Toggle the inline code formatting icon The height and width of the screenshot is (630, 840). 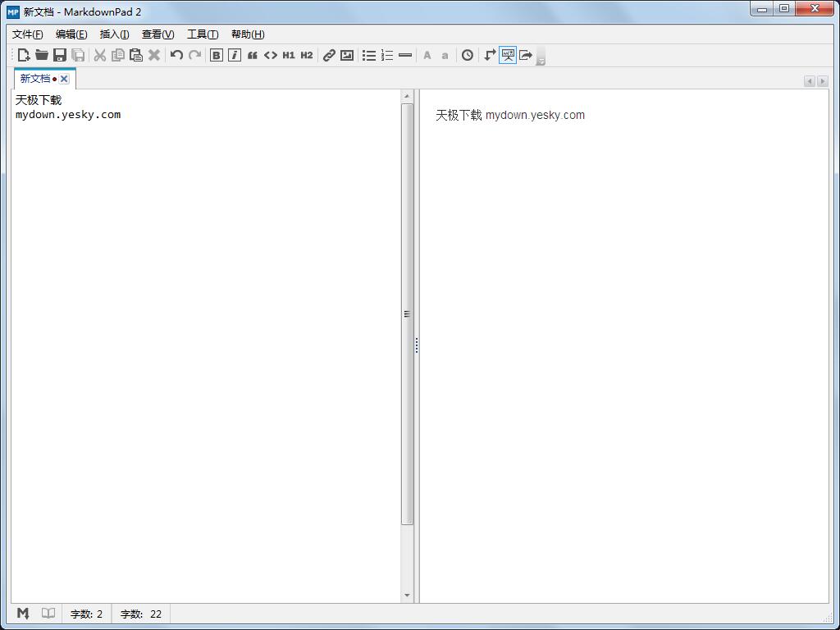pyautogui.click(x=270, y=55)
